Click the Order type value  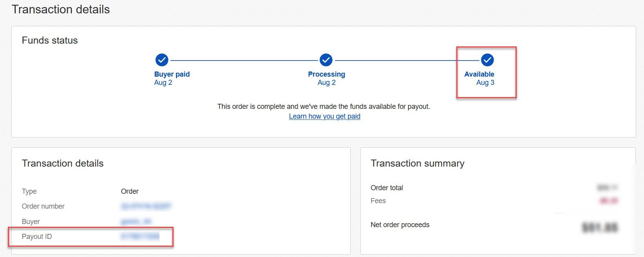coord(130,191)
